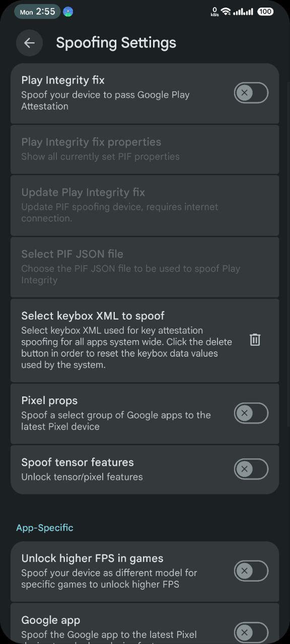Tap the battery indicator showing 100
This screenshot has height=644, width=290.
tap(265, 12)
